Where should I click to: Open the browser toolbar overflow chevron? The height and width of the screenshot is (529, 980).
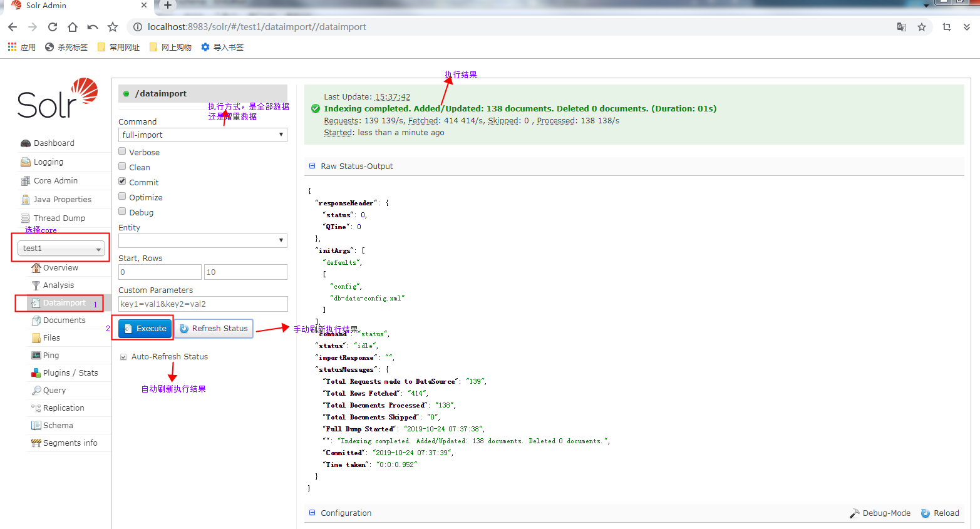click(967, 27)
